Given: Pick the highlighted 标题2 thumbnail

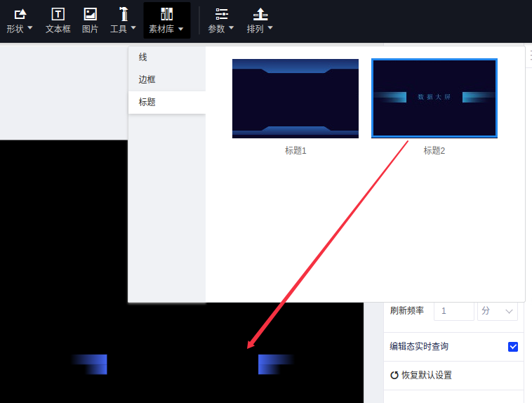Looking at the screenshot, I should [434, 98].
